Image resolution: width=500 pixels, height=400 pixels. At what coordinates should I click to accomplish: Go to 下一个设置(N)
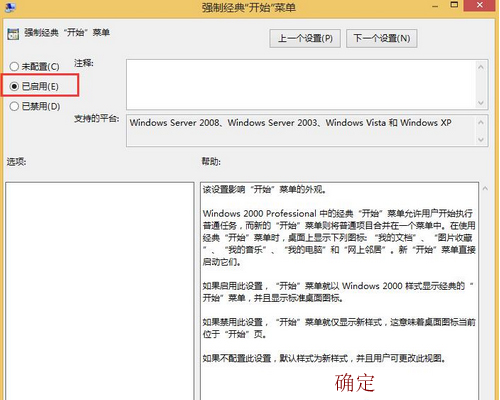(382, 39)
